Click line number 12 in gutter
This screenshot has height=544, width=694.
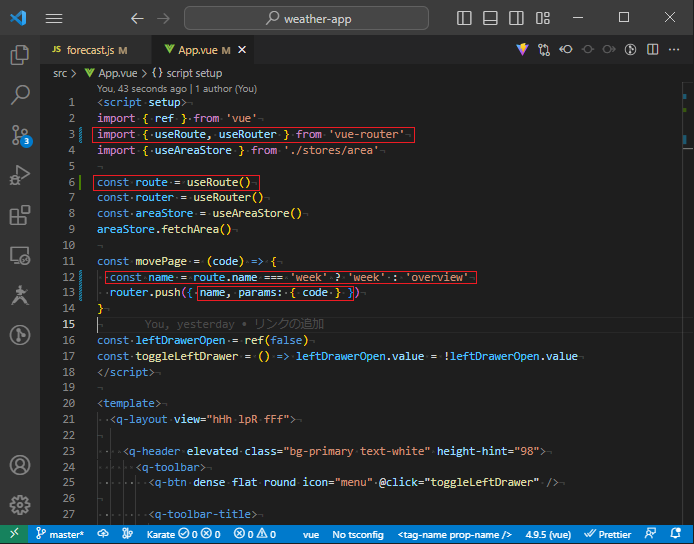point(69,277)
